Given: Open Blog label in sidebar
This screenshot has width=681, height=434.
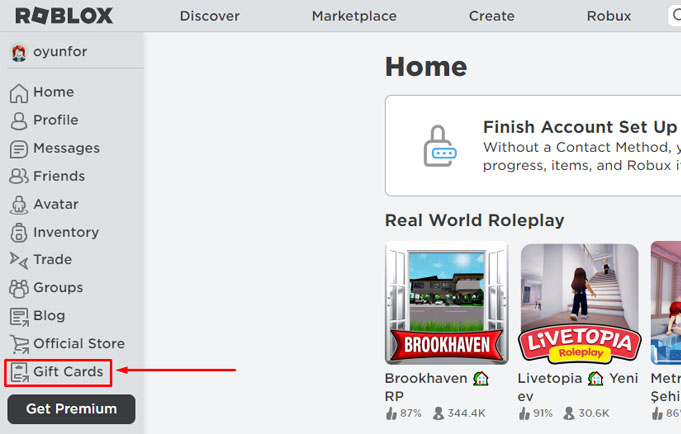Looking at the screenshot, I should pos(49,316).
